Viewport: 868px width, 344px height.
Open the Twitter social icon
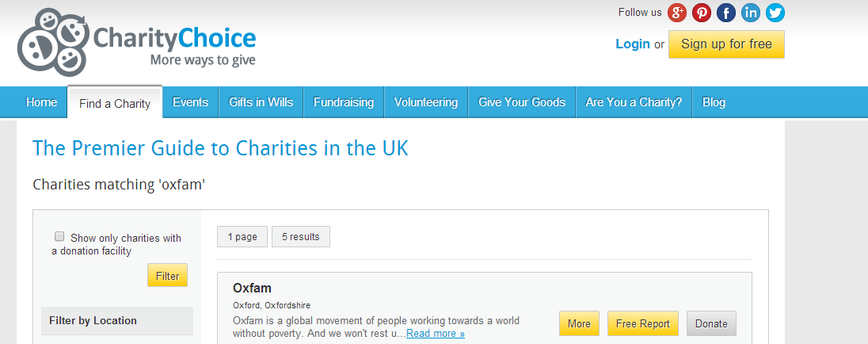775,13
